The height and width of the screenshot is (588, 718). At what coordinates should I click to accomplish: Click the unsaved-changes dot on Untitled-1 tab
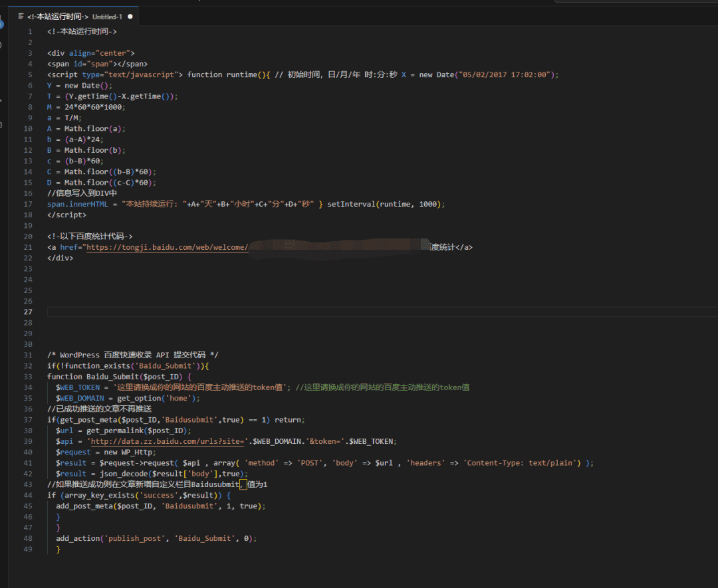point(130,16)
